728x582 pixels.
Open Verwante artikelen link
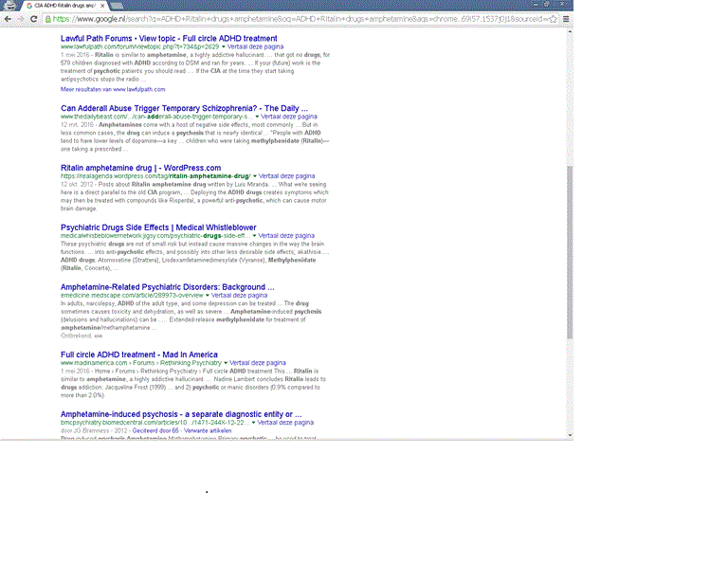click(x=208, y=430)
